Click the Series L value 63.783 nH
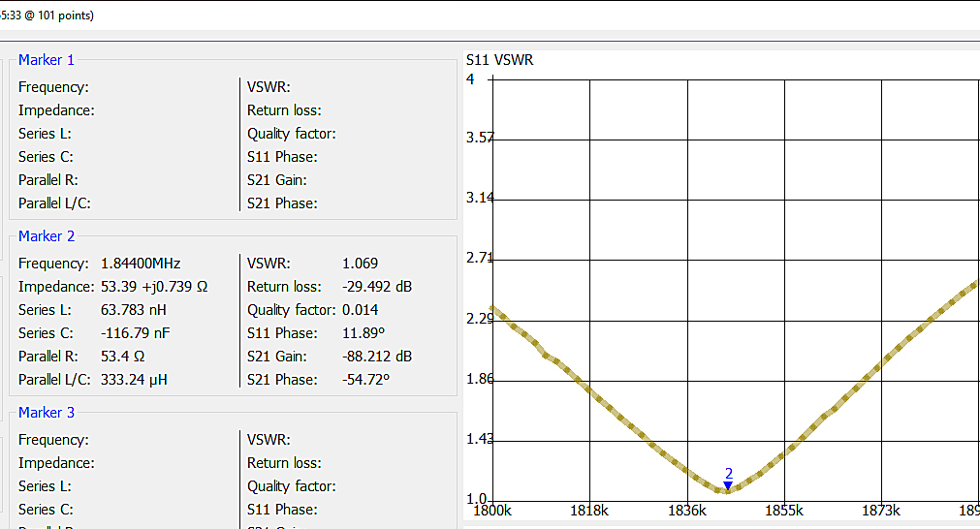The width and height of the screenshot is (980, 529). (x=134, y=310)
